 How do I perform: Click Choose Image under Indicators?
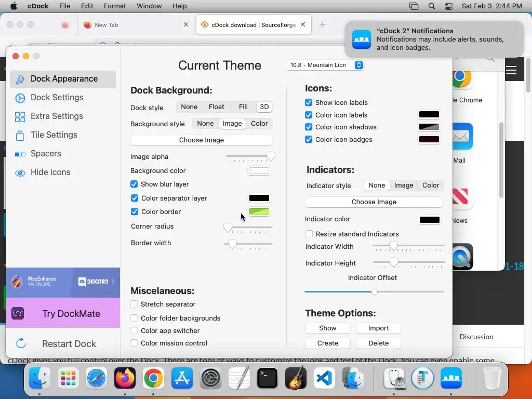(x=374, y=202)
